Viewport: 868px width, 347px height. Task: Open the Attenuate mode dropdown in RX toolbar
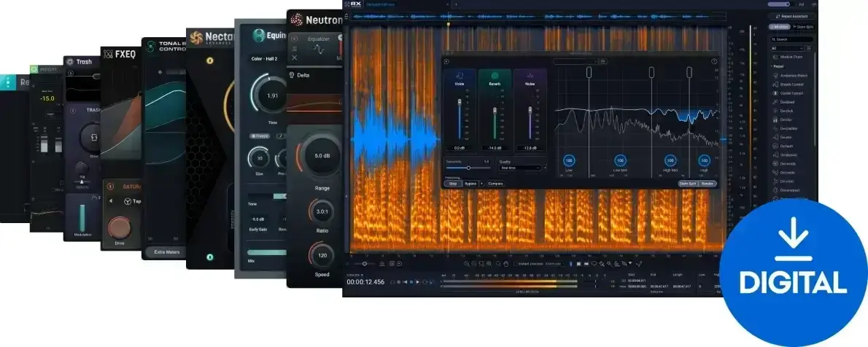click(554, 264)
